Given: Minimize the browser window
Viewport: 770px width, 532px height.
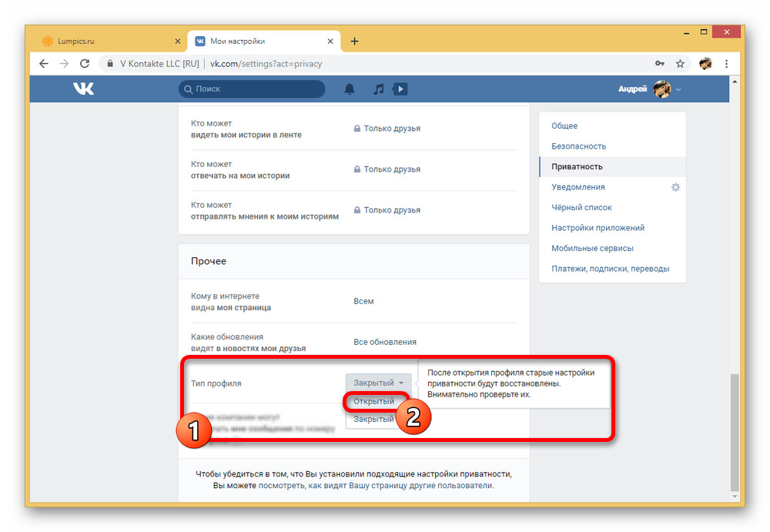Looking at the screenshot, I should pos(686,32).
